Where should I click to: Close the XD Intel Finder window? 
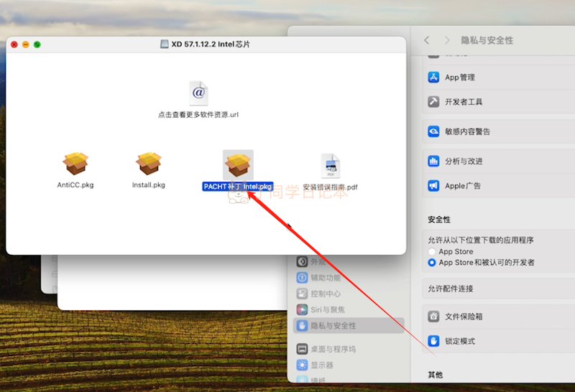(14, 45)
